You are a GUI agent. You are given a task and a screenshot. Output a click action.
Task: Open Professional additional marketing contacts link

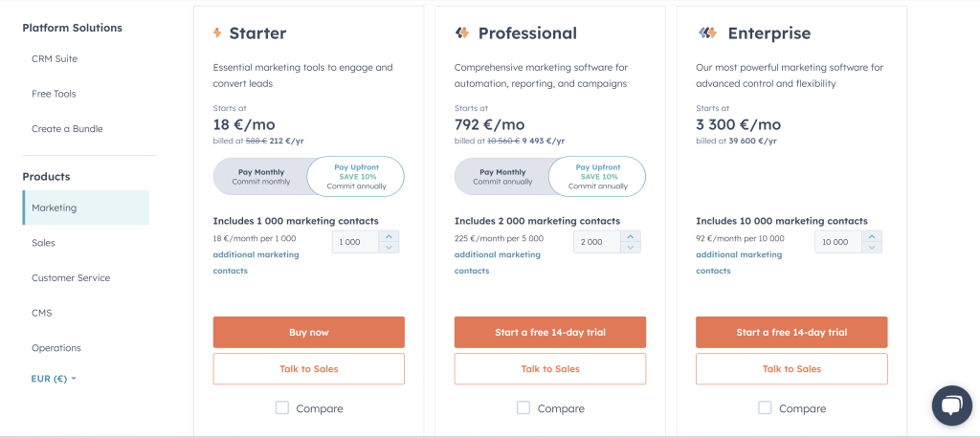(x=498, y=262)
